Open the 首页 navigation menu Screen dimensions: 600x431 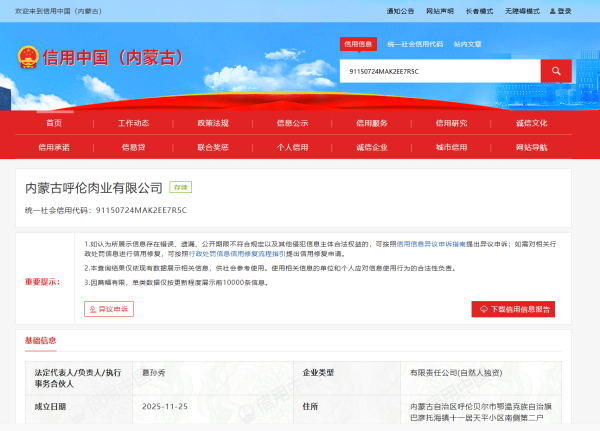pos(54,123)
